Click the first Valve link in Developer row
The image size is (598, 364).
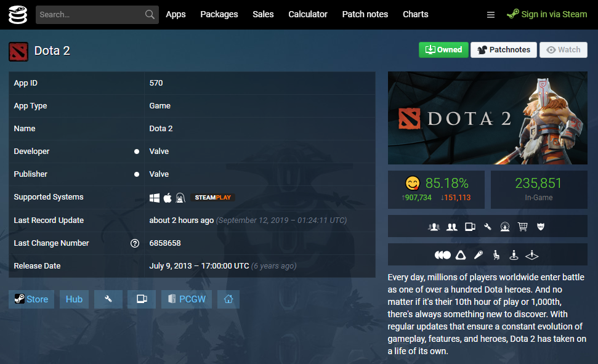click(159, 152)
